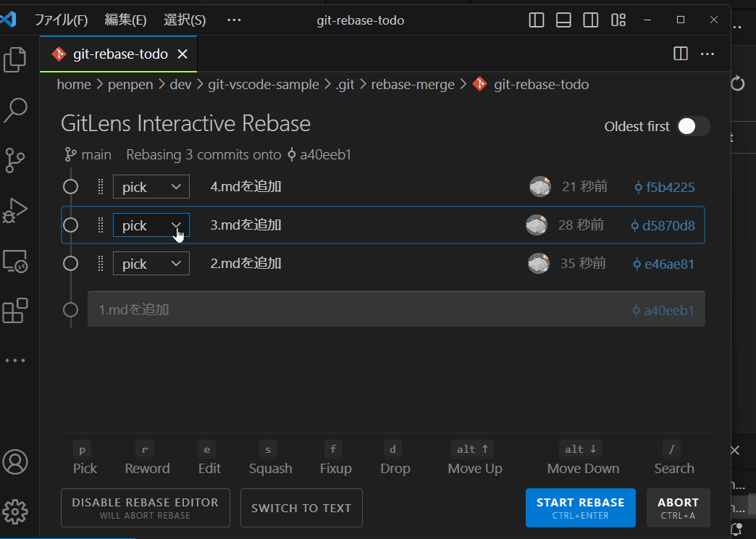Select the git-rebase-todo editor tab
The height and width of the screenshot is (539, 756).
(119, 54)
